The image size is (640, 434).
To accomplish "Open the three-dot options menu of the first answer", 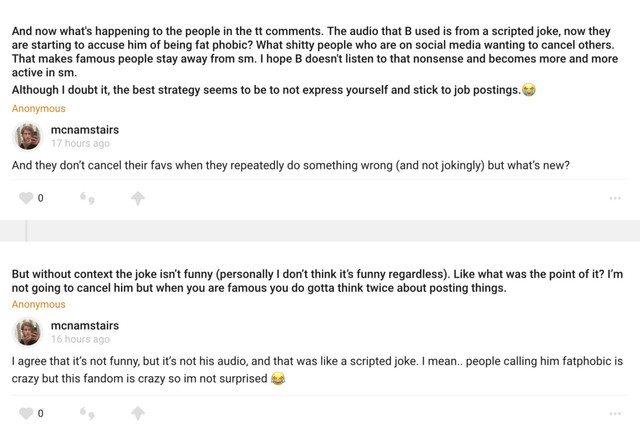I will point(615,198).
